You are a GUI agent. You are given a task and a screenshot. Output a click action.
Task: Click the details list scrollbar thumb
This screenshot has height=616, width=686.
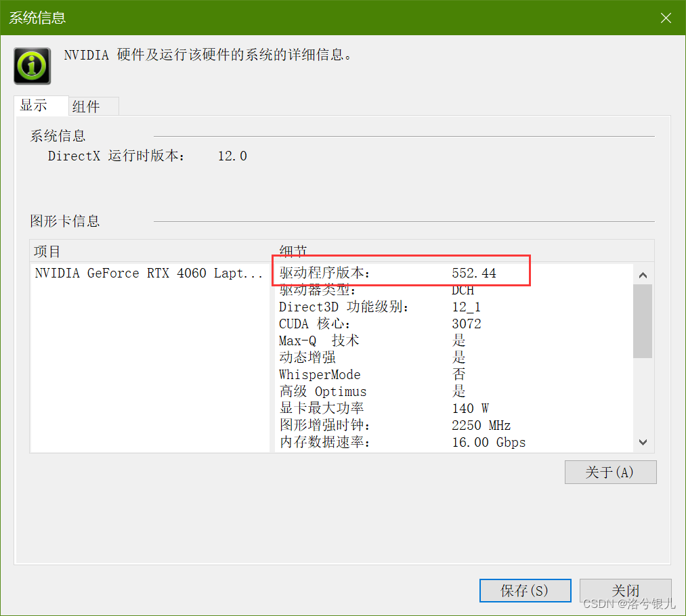click(x=643, y=322)
